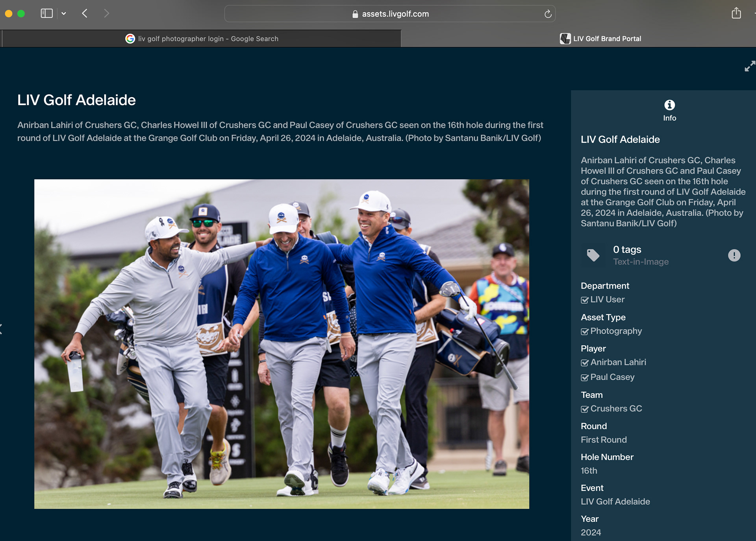Click the Info icon in side panel

pos(669,105)
